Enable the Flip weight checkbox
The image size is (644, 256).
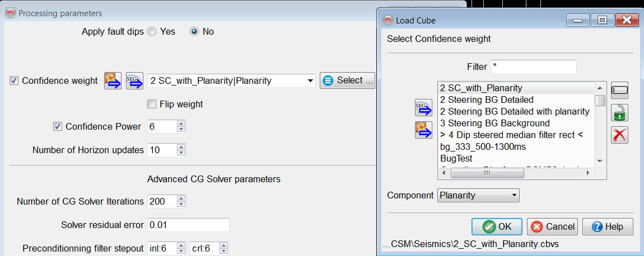(x=152, y=104)
